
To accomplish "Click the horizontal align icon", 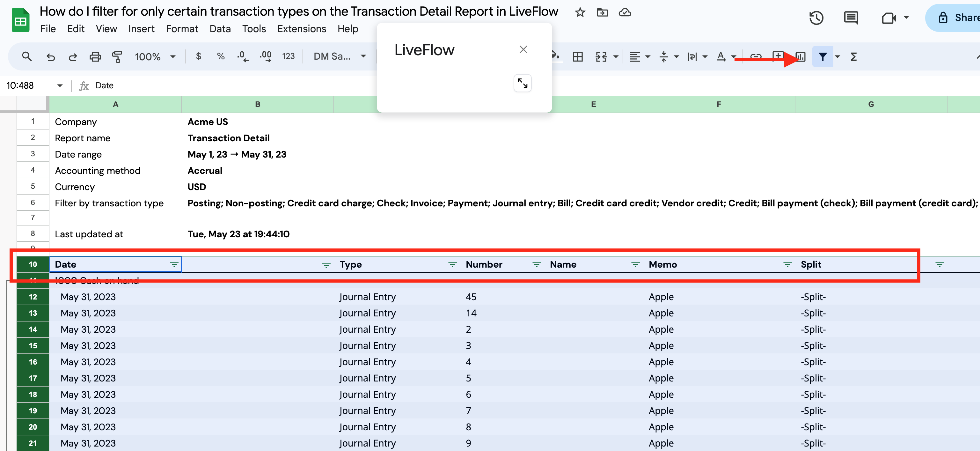I will coord(635,57).
